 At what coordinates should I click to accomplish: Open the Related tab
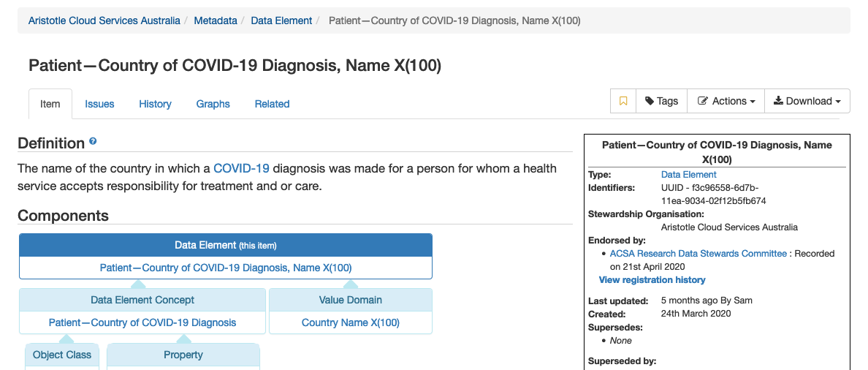pyautogui.click(x=272, y=104)
